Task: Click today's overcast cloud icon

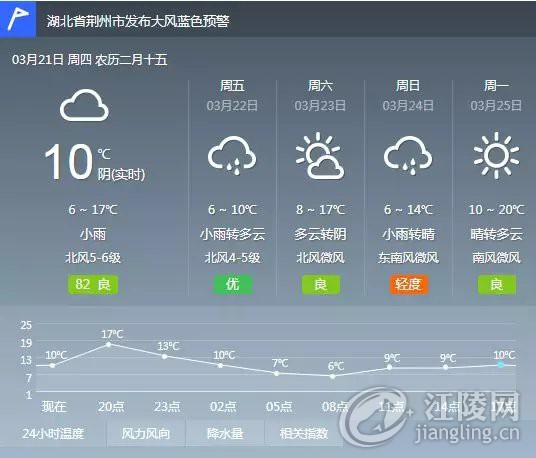Action: (84, 105)
